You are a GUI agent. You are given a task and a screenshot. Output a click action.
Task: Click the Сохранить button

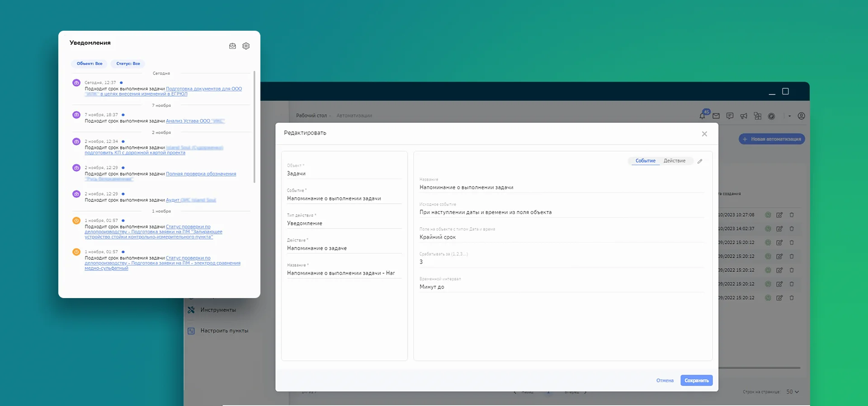pos(696,380)
